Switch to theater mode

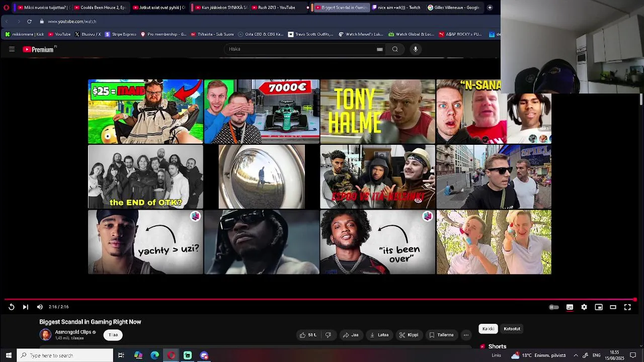(x=613, y=307)
